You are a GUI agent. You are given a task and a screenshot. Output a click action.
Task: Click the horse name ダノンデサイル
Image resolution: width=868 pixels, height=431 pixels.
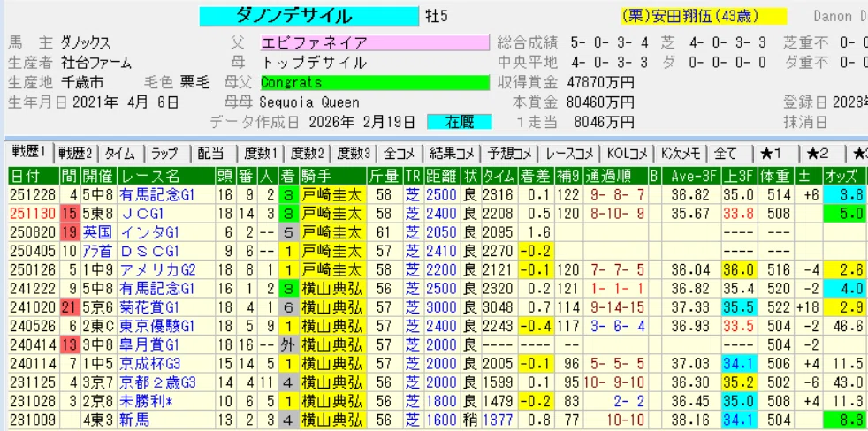click(x=308, y=16)
